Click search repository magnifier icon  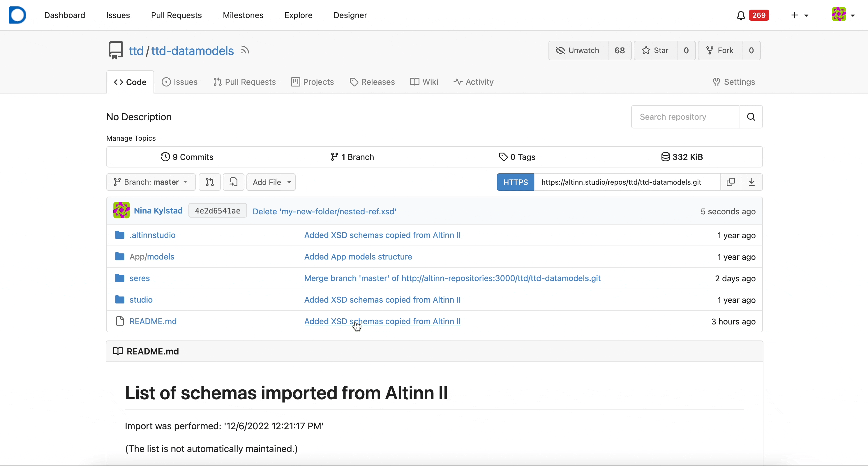click(x=751, y=117)
